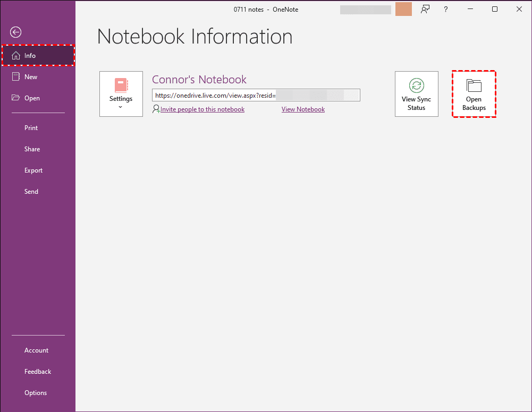This screenshot has width=532, height=412.
Task: Click the New notebook page icon
Action: 16,76
